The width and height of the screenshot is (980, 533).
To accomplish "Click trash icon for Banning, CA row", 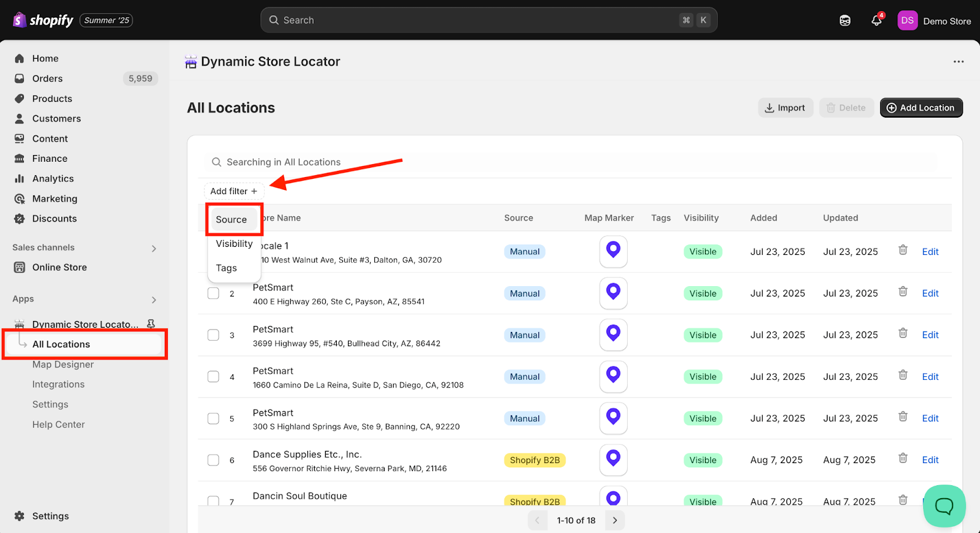I will tap(903, 417).
